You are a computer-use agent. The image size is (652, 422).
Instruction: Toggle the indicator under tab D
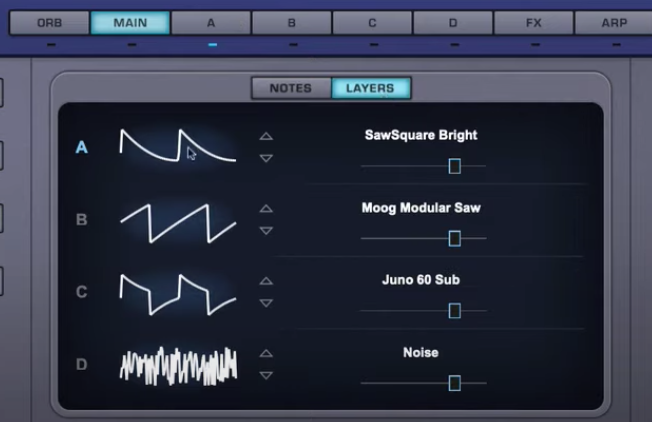454,44
